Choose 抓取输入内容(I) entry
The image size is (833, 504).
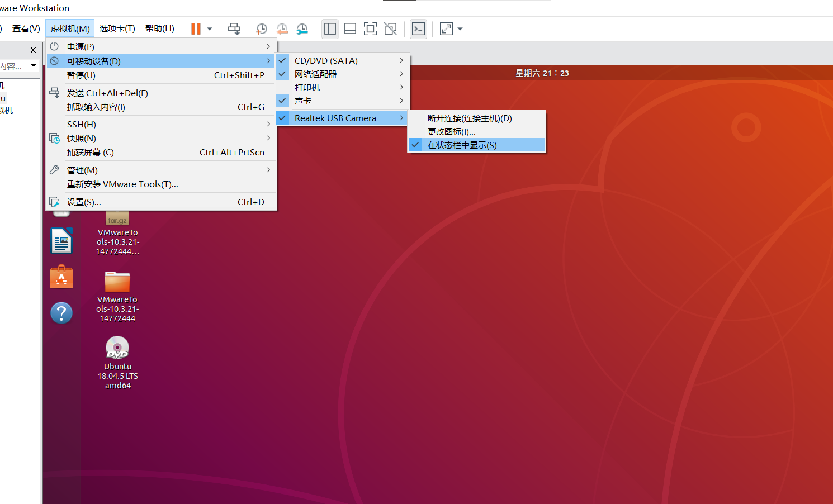161,107
